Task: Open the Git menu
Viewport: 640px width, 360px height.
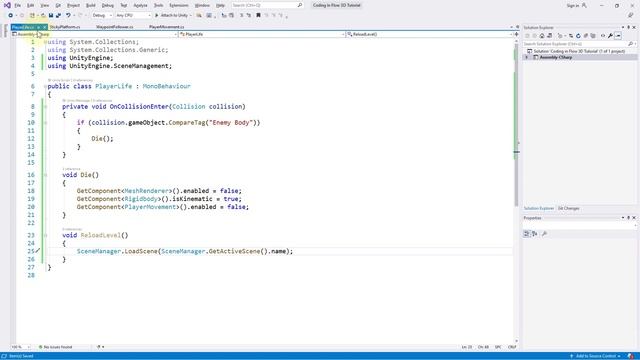Action: pyautogui.click(x=58, y=5)
